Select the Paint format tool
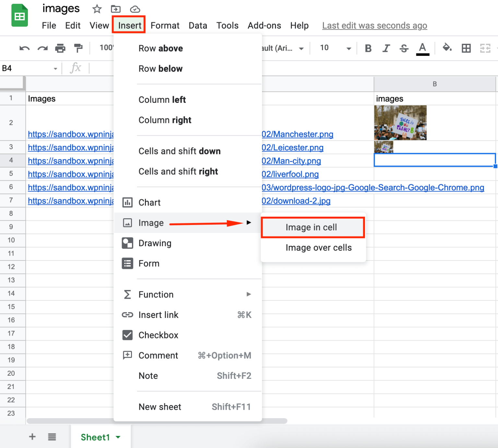Viewport: 498px width, 448px height. coord(78,48)
